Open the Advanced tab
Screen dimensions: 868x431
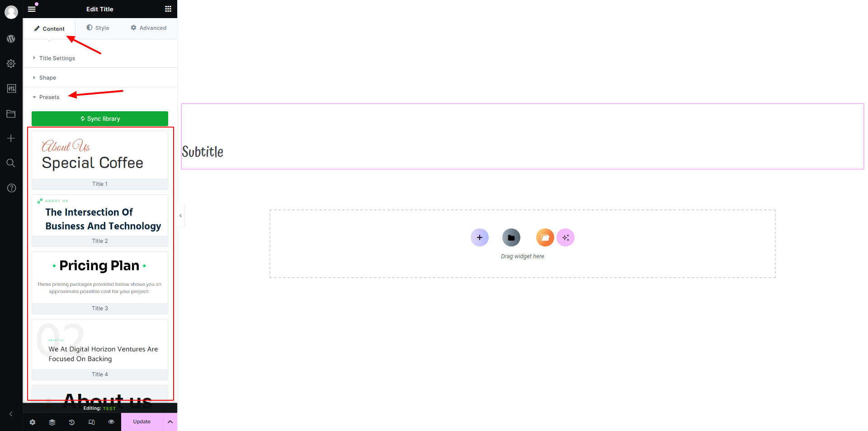pyautogui.click(x=149, y=28)
